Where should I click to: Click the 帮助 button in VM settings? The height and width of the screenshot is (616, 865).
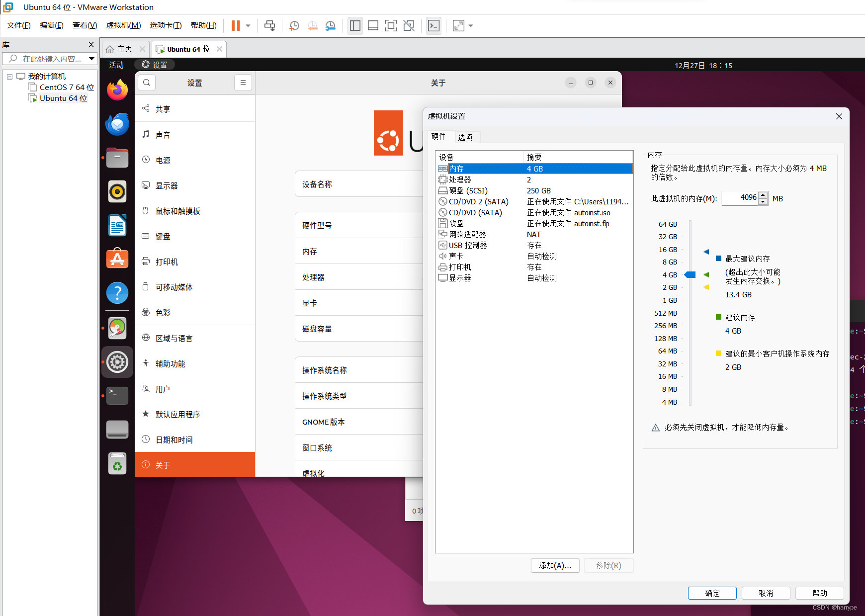click(x=820, y=593)
